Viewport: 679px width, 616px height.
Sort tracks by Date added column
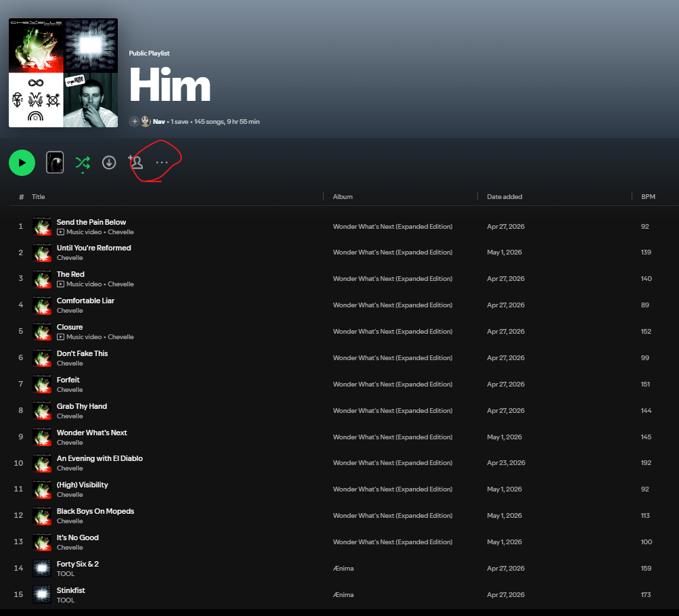pyautogui.click(x=504, y=196)
